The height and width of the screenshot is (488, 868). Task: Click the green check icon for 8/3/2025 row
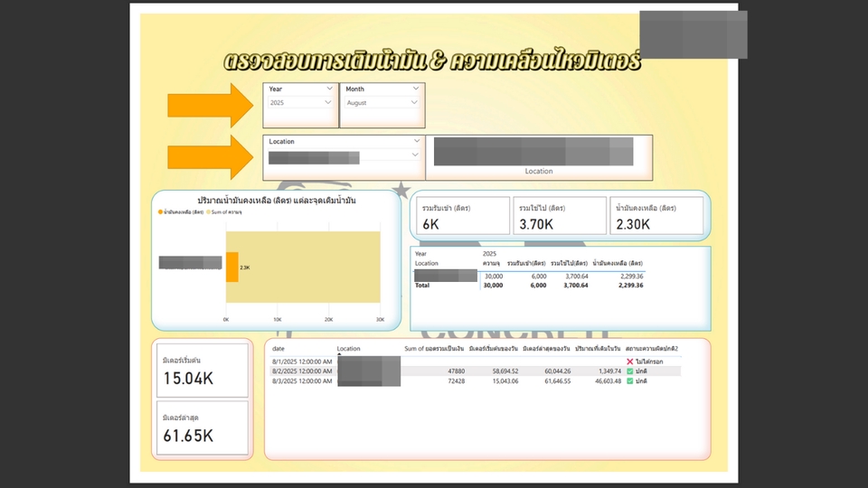[x=629, y=381]
